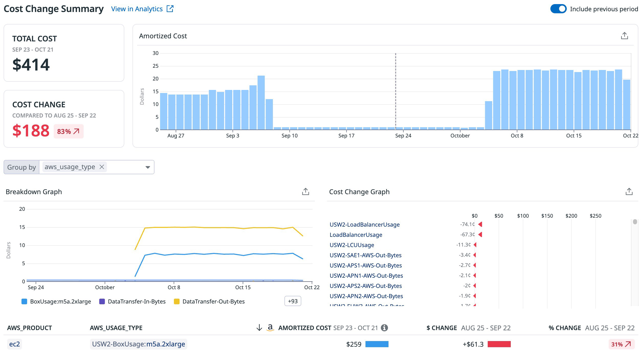Toggle Include previous period switch

click(558, 9)
